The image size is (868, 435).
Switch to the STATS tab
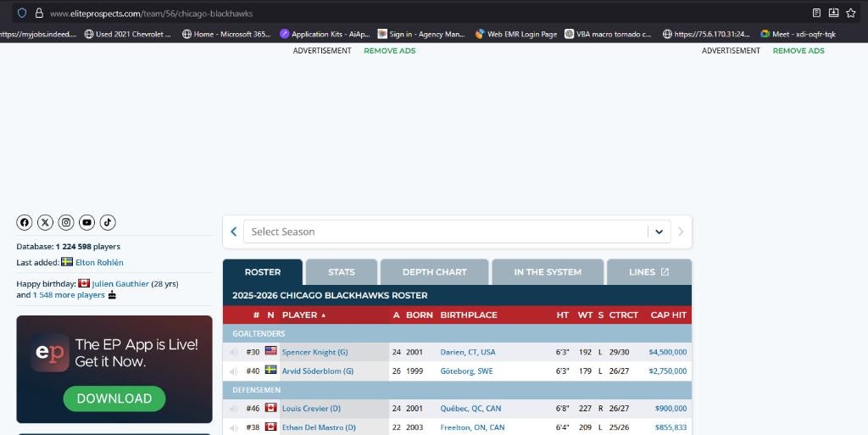pos(342,271)
